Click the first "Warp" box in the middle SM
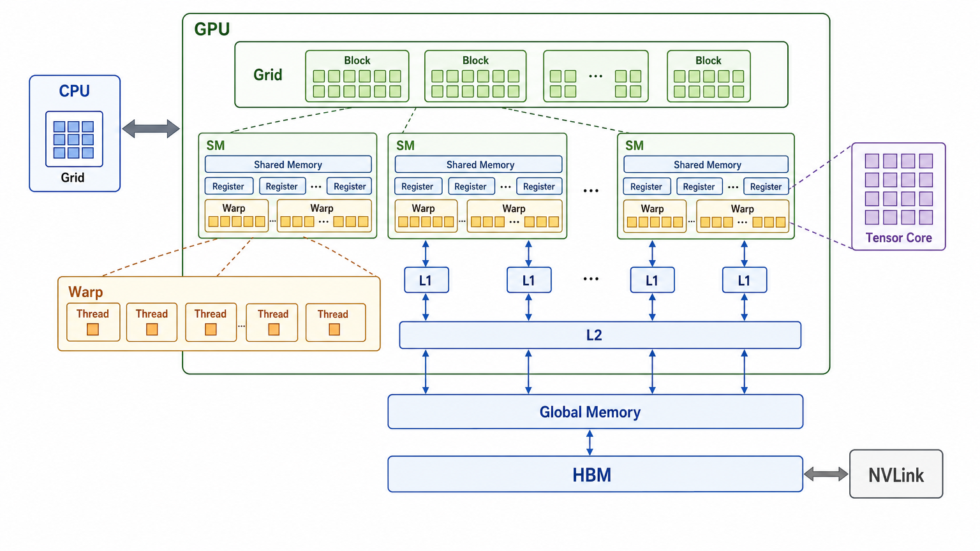Image resolution: width=980 pixels, height=551 pixels. [x=426, y=216]
